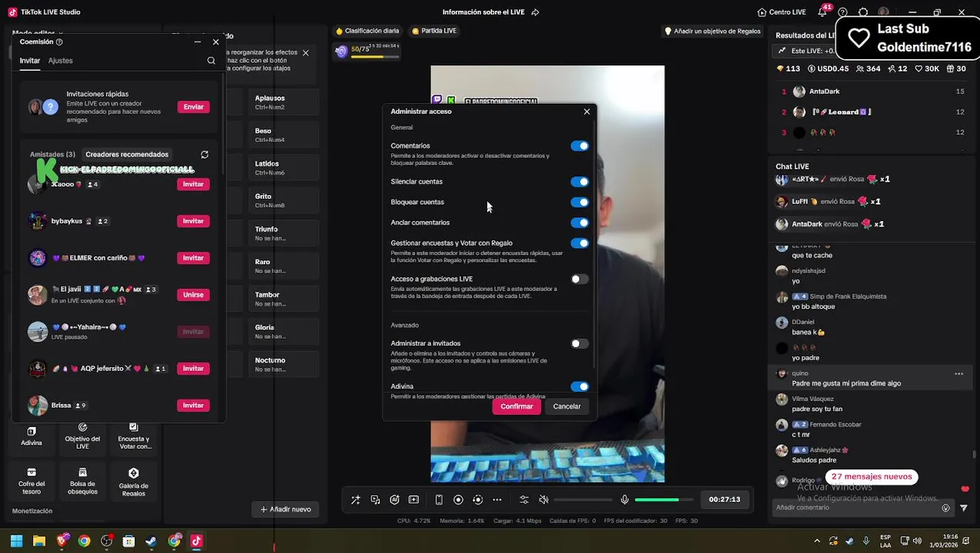Enable Acceso a grabaciones LIVE switch
980x553 pixels.
[x=580, y=280]
